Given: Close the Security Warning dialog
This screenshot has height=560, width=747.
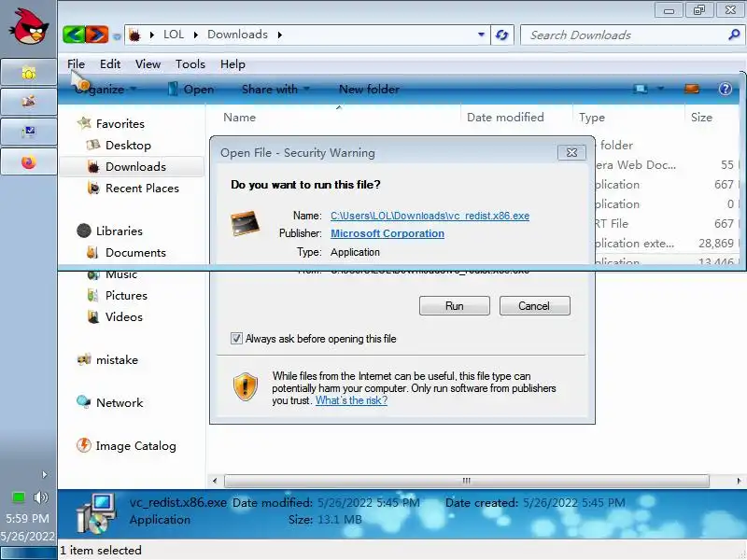Looking at the screenshot, I should 571,152.
